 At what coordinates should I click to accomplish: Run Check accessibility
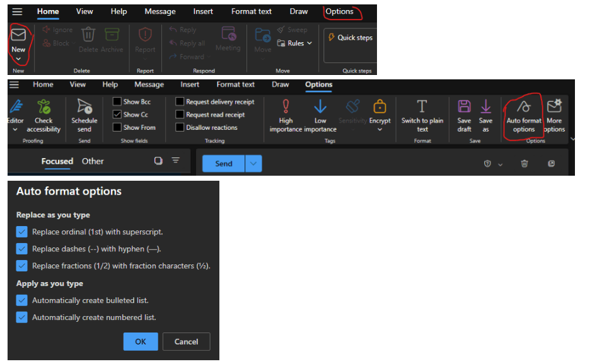(43, 117)
